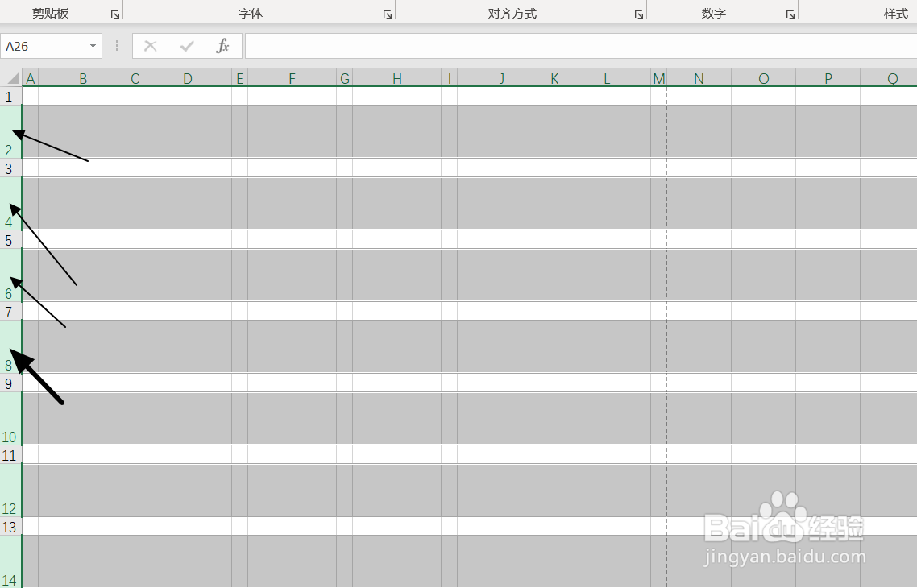917x588 pixels.
Task: Select column L header
Action: pyautogui.click(x=607, y=78)
